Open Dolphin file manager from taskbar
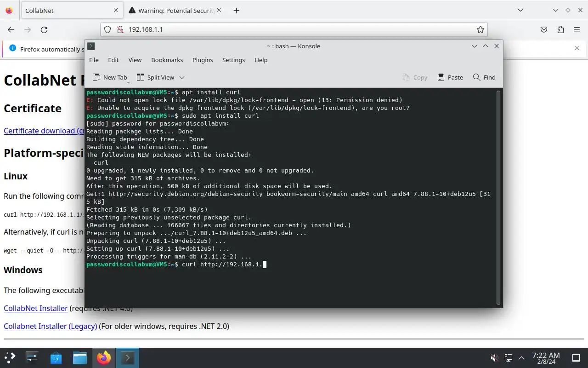Image resolution: width=588 pixels, height=368 pixels. click(80, 357)
